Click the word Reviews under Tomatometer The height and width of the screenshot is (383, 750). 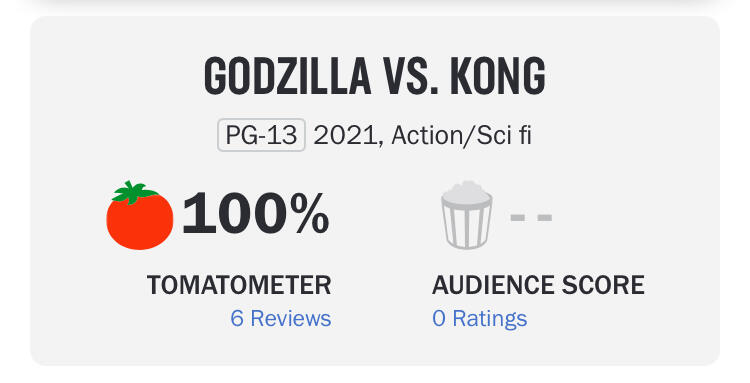point(291,318)
